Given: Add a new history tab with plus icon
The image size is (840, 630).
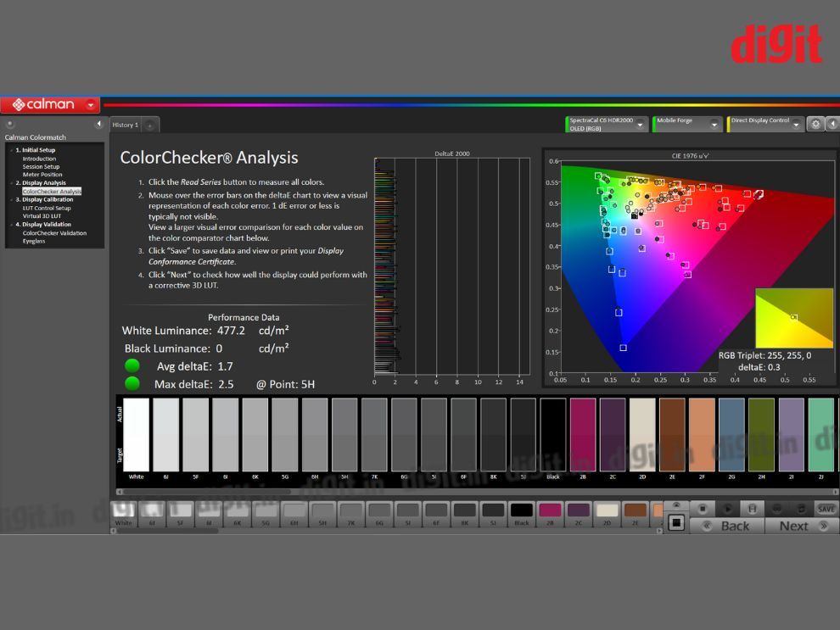Looking at the screenshot, I should tap(150, 125).
